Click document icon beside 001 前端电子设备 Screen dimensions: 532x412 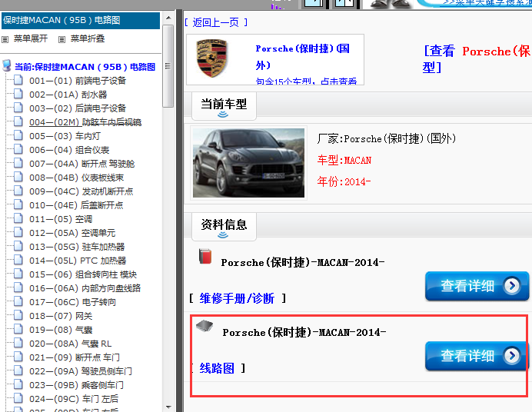(18, 80)
